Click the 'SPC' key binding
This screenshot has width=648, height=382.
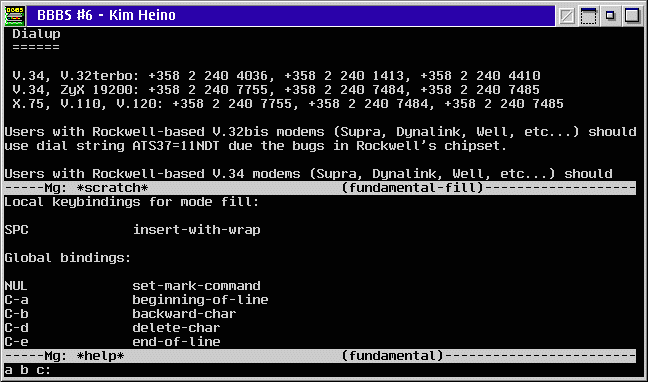[17, 230]
